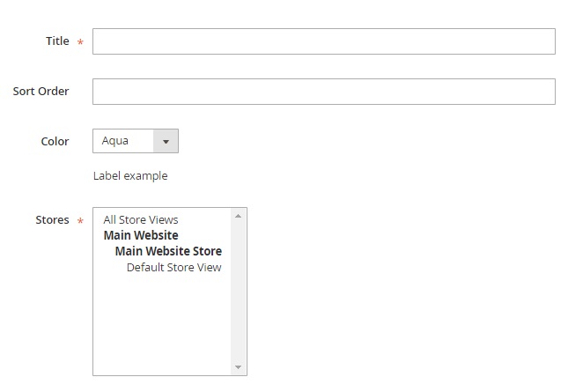Open the Color dropdown showing Aqua
Screen dimensions: 568x392
pos(136,141)
